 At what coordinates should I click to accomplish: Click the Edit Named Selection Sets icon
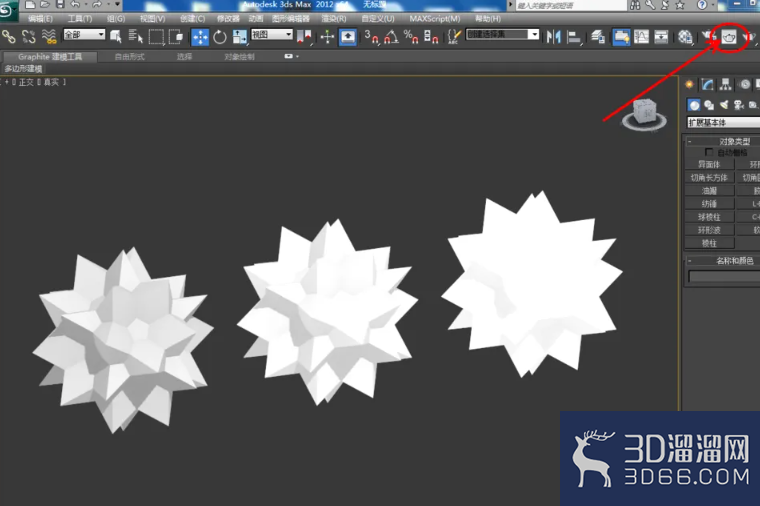pos(454,37)
